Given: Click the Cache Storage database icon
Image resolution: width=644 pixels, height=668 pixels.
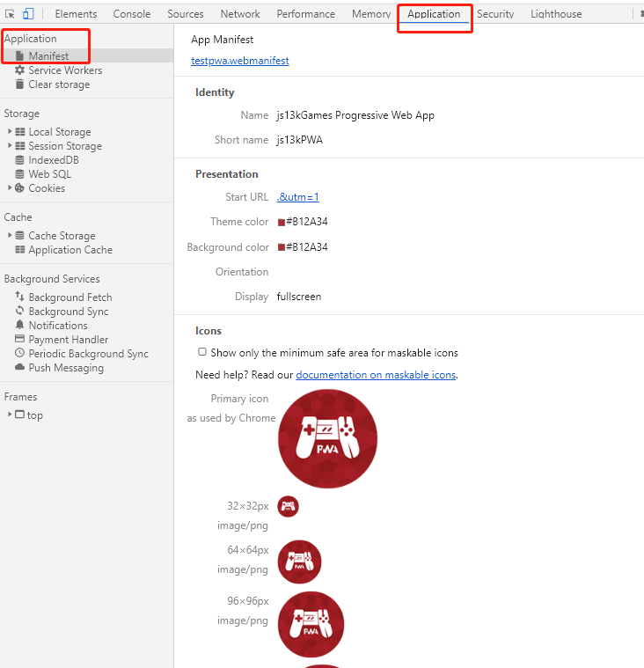Looking at the screenshot, I should pos(19,235).
